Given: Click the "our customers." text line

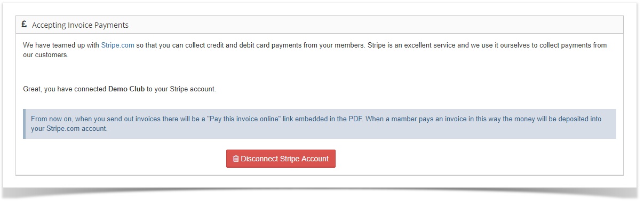Looking at the screenshot, I should click(46, 55).
